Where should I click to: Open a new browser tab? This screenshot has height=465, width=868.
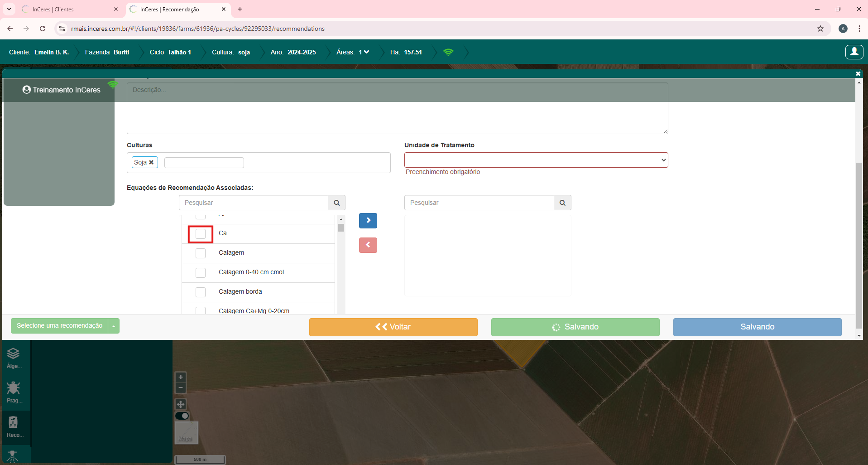240,9
